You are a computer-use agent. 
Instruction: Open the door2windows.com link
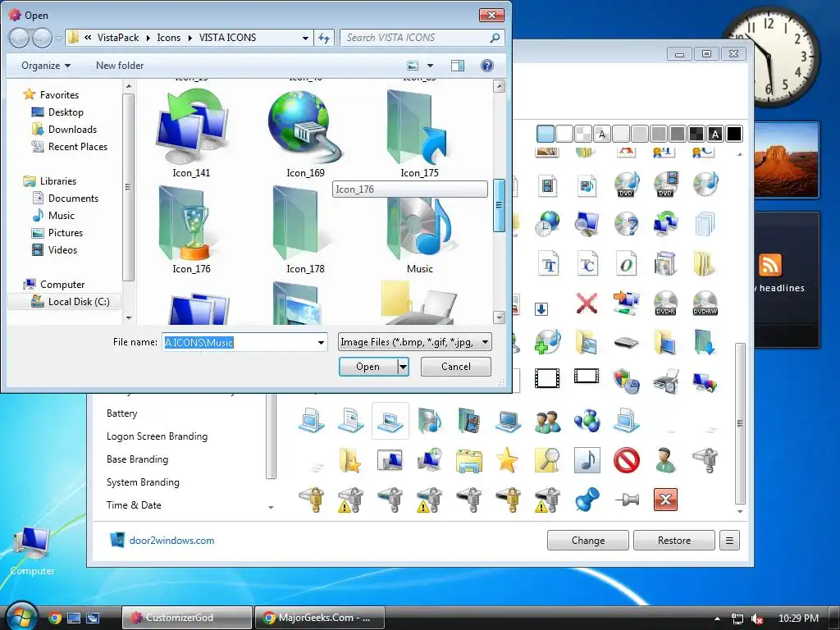point(172,540)
